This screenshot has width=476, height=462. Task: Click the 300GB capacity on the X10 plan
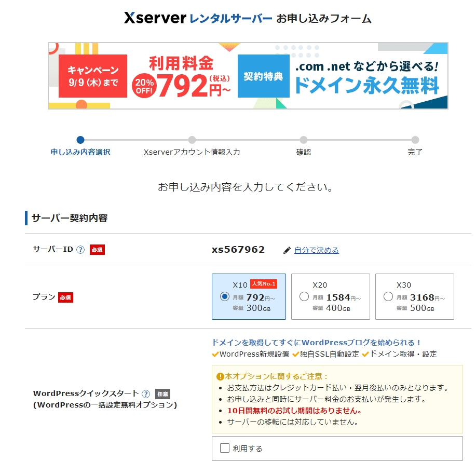[x=259, y=308]
